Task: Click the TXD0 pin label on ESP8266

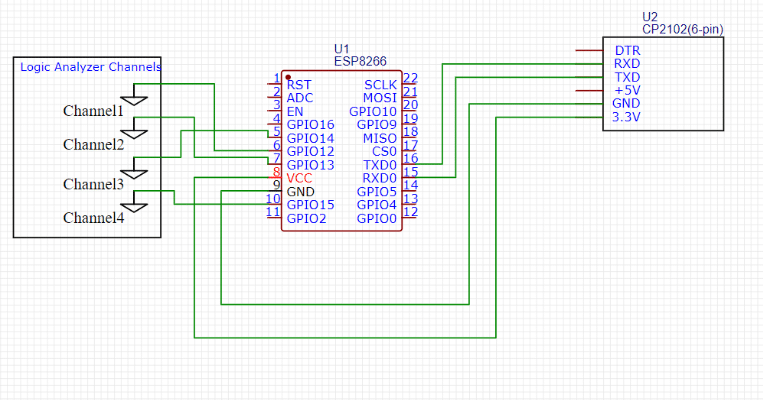Action: [378, 164]
